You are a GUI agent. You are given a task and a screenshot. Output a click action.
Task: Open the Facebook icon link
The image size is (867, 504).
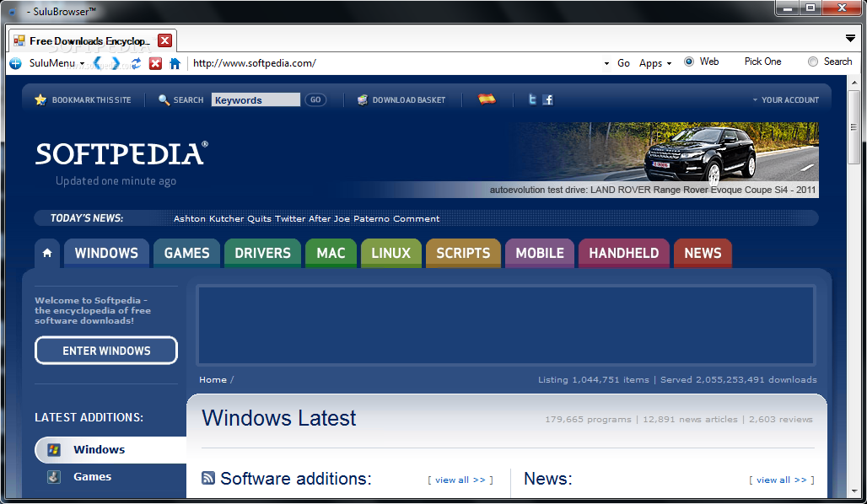548,99
